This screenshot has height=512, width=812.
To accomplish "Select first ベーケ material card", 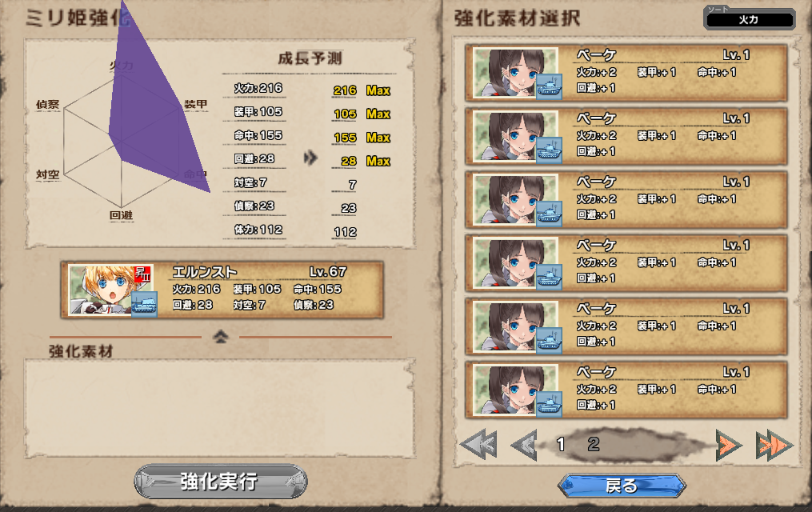I will [626, 73].
